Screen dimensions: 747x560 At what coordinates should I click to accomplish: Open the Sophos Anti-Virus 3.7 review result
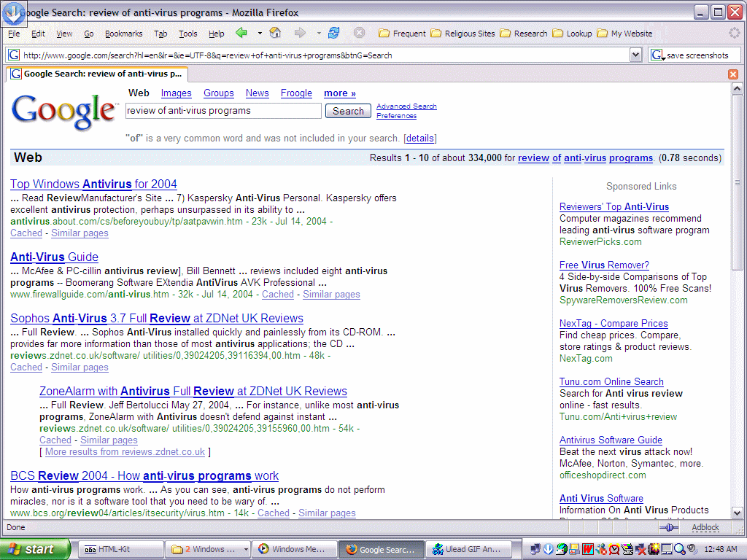[x=157, y=318]
